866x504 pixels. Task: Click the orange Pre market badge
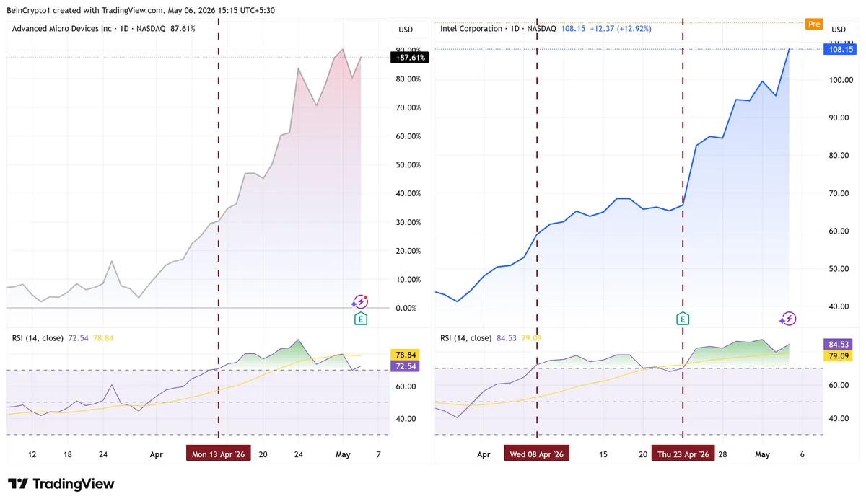point(814,24)
